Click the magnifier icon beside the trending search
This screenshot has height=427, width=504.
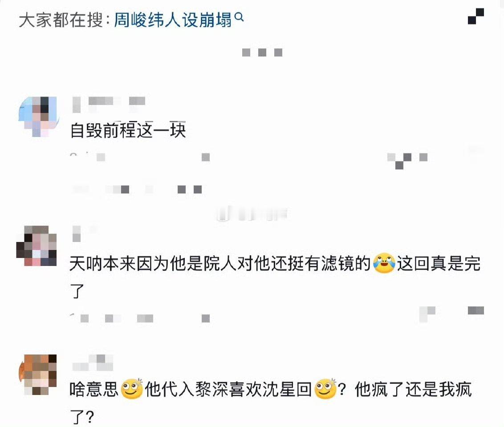[x=239, y=17]
